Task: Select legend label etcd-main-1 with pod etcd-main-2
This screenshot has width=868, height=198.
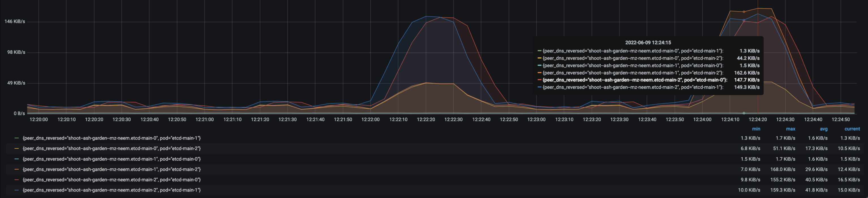Action: [111, 170]
